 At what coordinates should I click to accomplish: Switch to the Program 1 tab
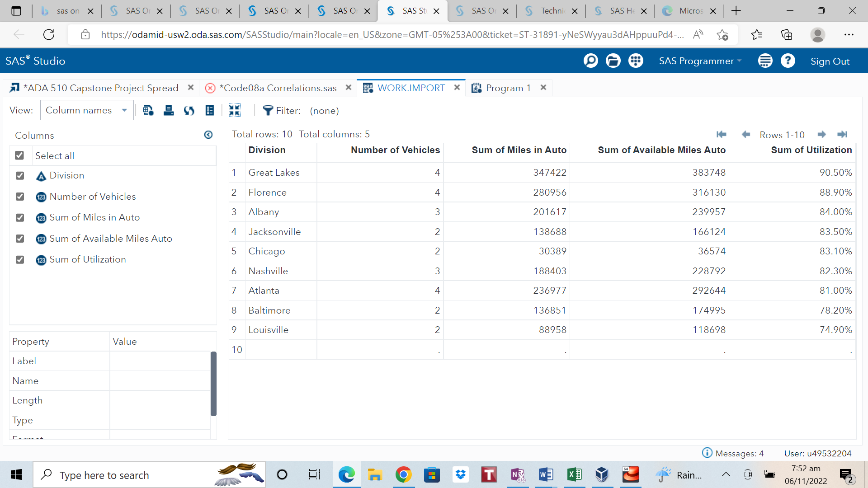[x=508, y=88]
